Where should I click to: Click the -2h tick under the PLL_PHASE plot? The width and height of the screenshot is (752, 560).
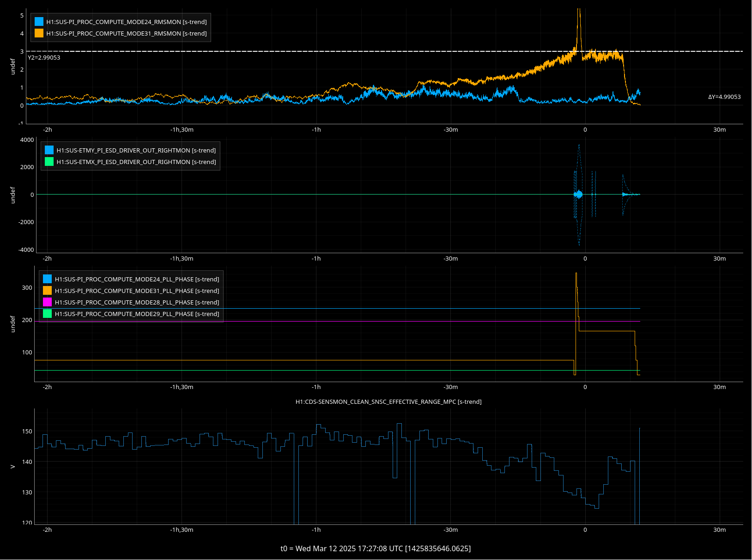click(x=47, y=387)
